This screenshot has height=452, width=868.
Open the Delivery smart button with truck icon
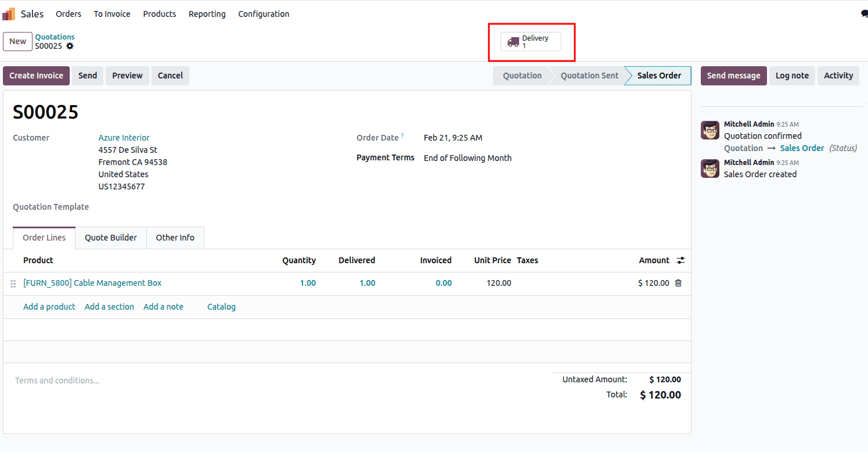pos(530,41)
